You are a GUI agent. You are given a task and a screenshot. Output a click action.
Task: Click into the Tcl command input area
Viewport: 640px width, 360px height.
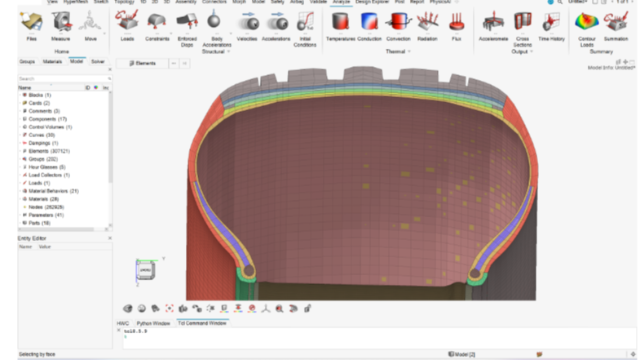tap(378, 338)
